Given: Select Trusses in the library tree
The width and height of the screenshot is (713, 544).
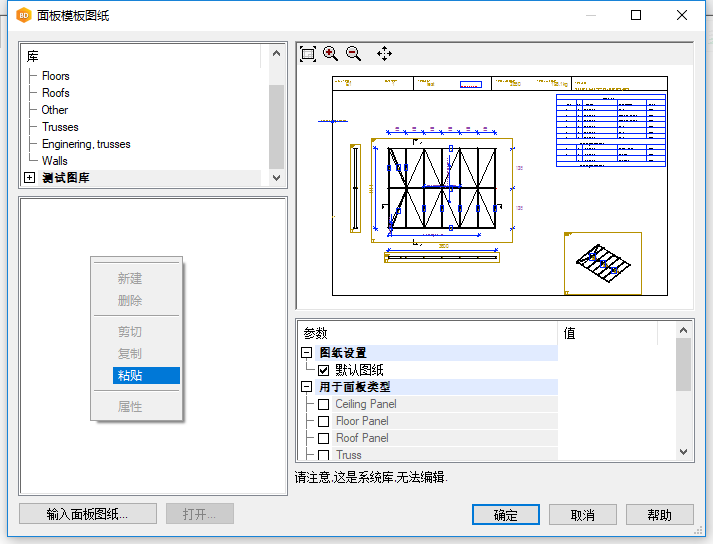Looking at the screenshot, I should (60, 127).
